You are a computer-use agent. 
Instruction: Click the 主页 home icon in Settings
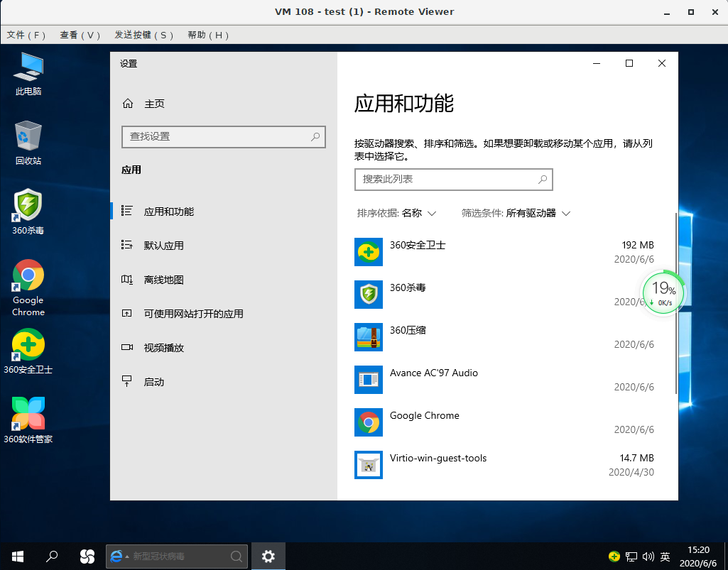(128, 104)
